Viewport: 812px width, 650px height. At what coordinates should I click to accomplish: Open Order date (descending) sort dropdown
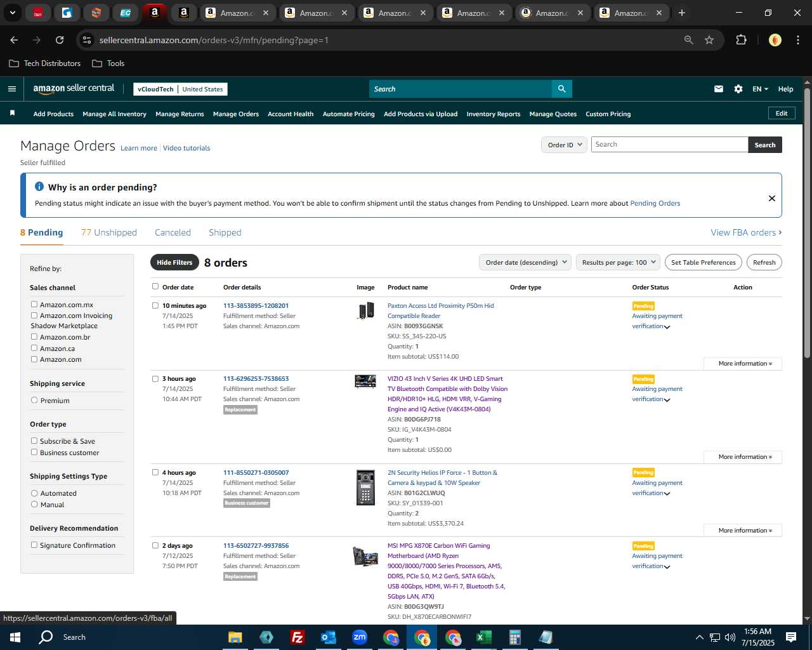[525, 262]
